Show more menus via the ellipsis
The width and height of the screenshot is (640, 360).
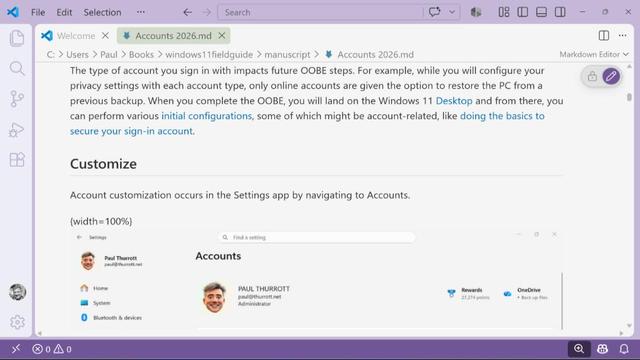coord(141,12)
